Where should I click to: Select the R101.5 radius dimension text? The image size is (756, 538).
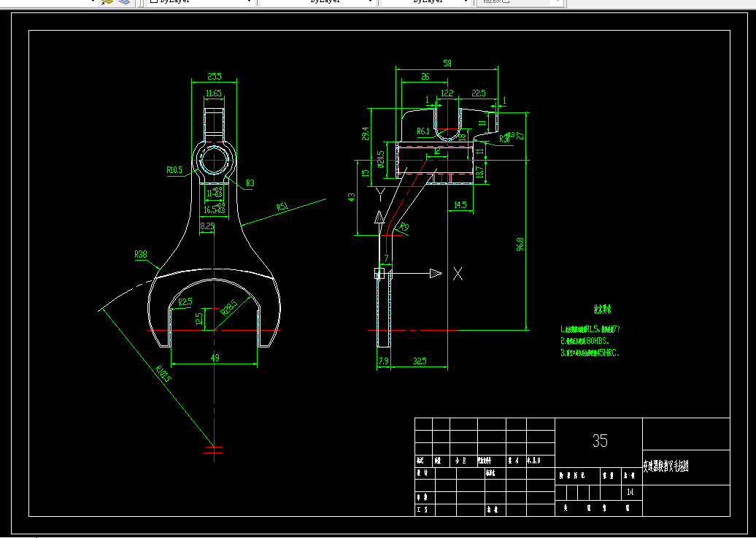(163, 374)
